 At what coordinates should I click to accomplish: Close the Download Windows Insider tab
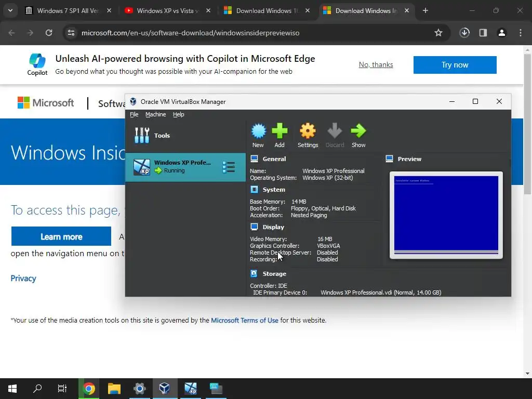(x=407, y=11)
